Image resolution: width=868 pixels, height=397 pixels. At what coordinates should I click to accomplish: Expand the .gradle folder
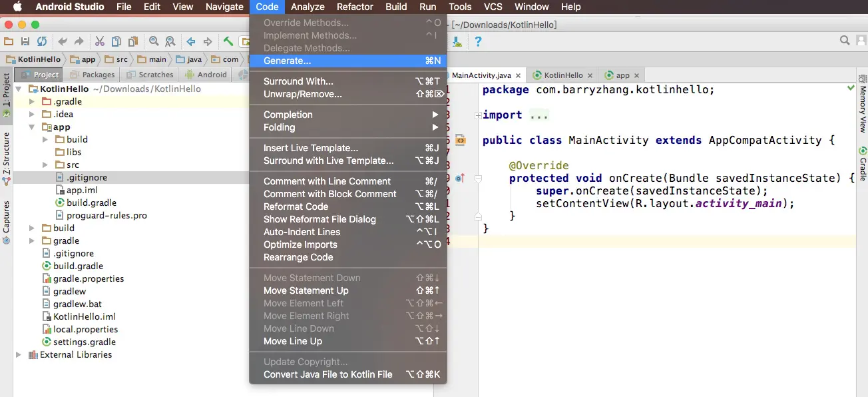coord(31,102)
